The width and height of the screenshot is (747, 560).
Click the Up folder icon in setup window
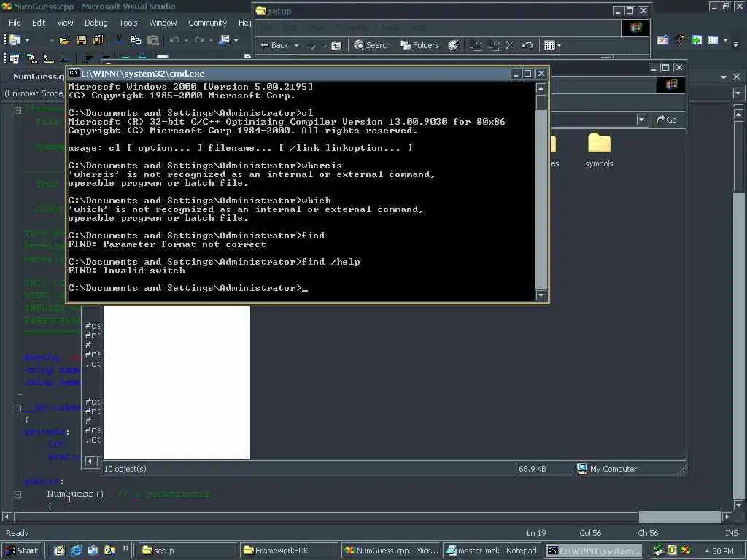(x=336, y=45)
